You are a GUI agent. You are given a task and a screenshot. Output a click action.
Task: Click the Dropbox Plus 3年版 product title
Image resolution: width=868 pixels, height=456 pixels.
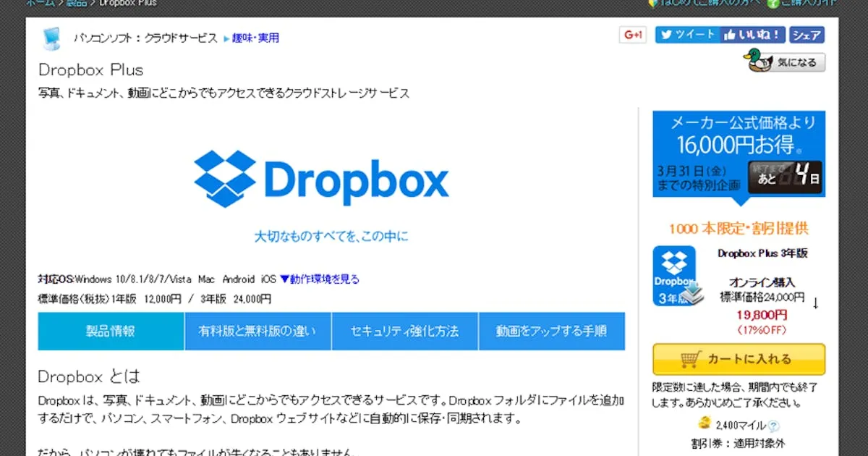tap(762, 253)
